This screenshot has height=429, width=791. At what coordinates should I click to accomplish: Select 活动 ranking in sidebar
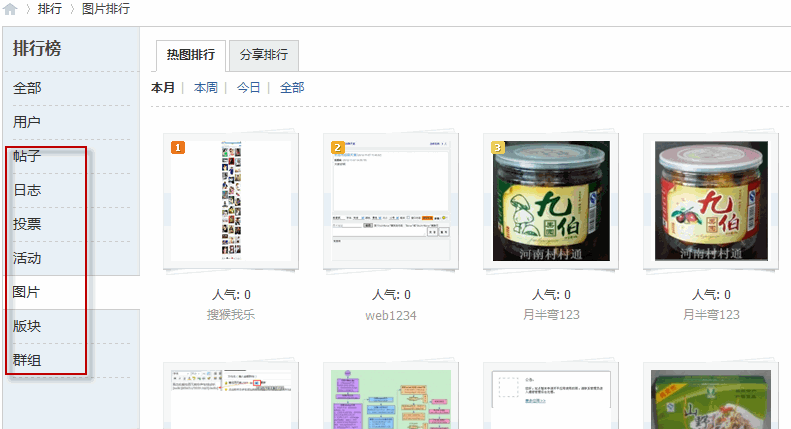click(27, 258)
